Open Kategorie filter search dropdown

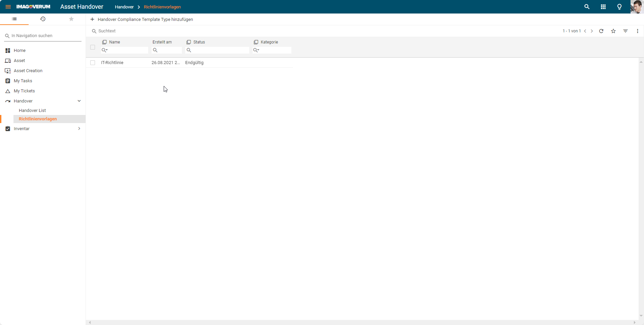(x=256, y=50)
